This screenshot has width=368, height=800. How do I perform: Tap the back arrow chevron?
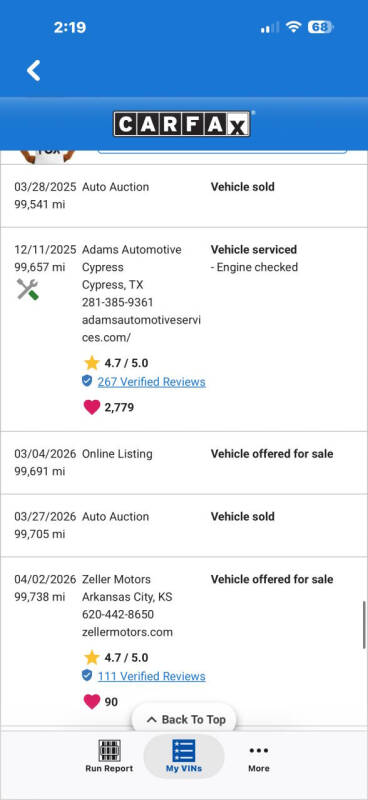(34, 70)
